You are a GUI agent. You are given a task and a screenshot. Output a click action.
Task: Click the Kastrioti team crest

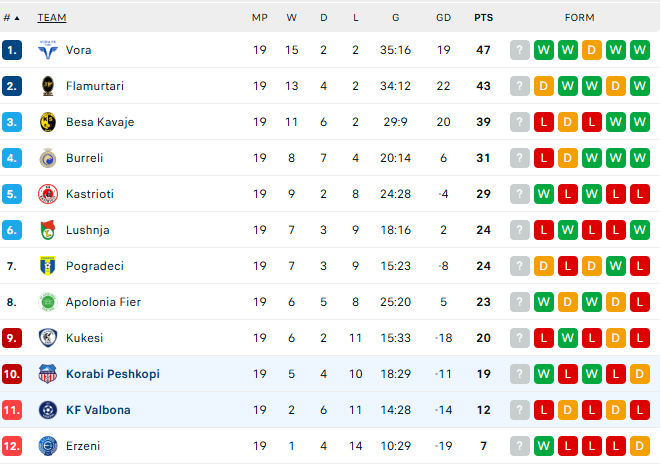pos(47,194)
